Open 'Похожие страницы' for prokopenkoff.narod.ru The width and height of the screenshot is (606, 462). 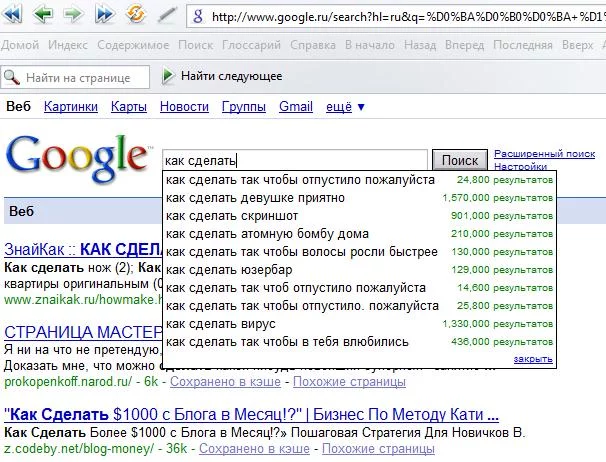tap(349, 382)
